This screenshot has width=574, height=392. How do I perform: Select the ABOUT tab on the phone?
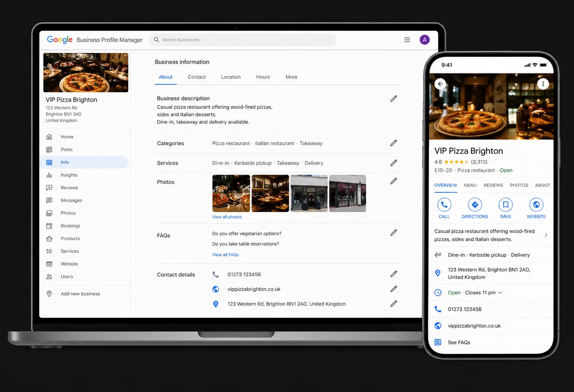click(543, 185)
